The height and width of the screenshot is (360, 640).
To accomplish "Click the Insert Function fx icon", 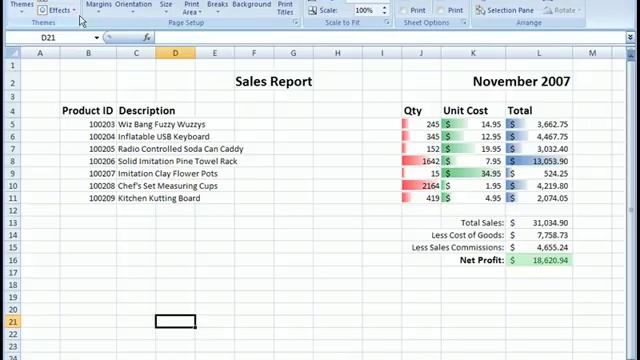I will 147,38.
